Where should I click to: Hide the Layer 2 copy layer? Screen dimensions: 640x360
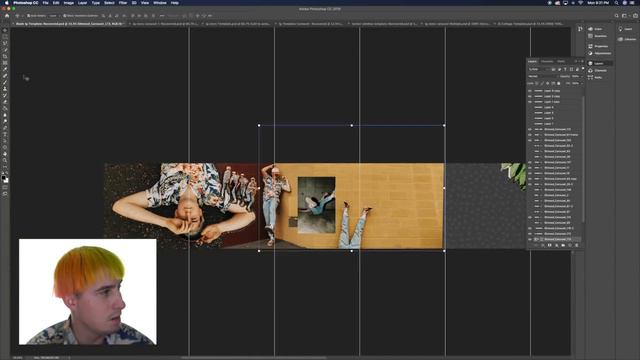[x=530, y=96]
